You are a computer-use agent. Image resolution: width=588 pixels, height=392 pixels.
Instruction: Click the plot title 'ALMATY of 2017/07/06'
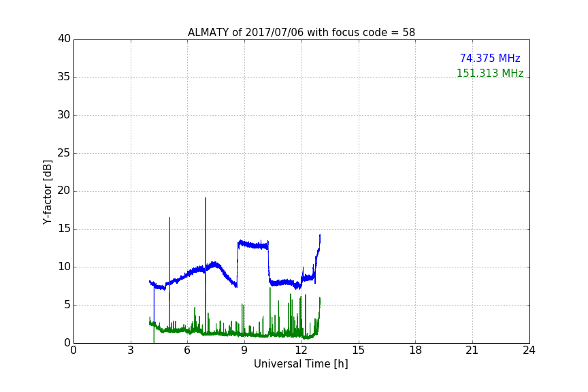point(301,33)
